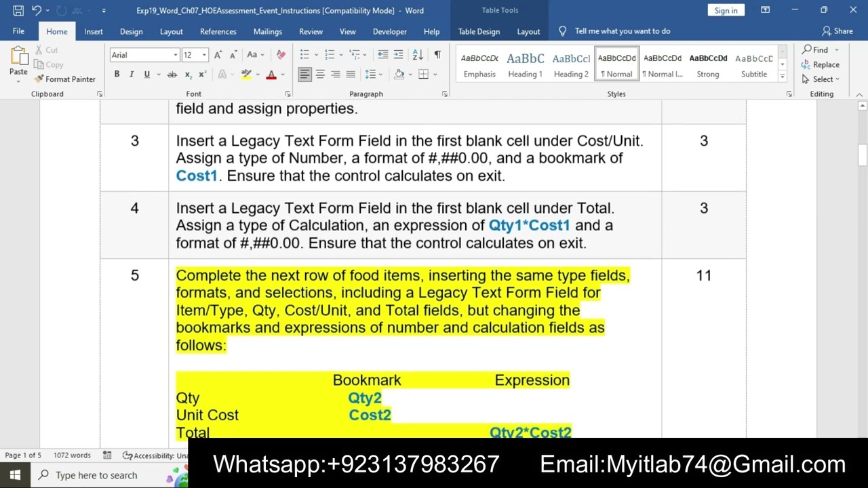Justify the paragraph text
This screenshot has height=488, width=868.
click(351, 75)
